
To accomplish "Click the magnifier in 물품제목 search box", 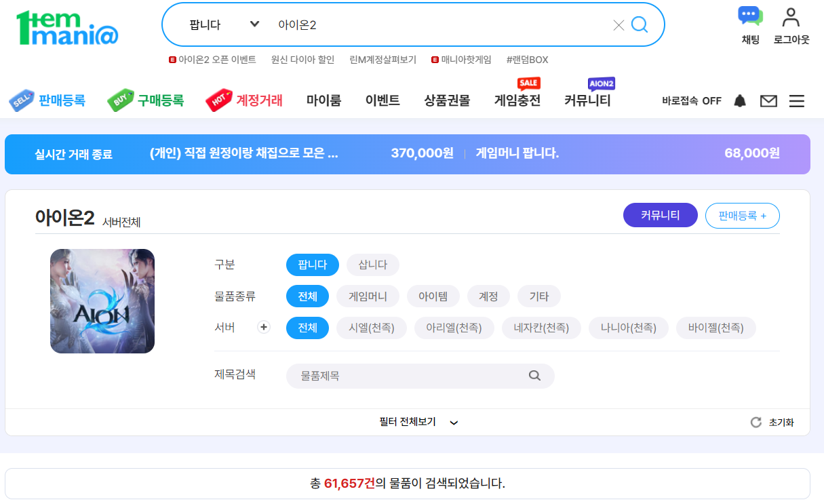I will pyautogui.click(x=534, y=375).
